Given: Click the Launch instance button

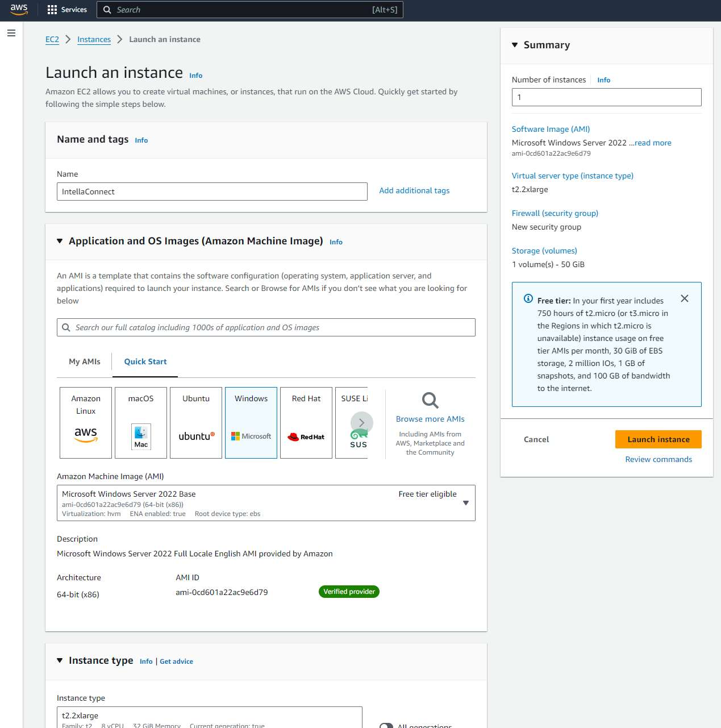Looking at the screenshot, I should (659, 439).
